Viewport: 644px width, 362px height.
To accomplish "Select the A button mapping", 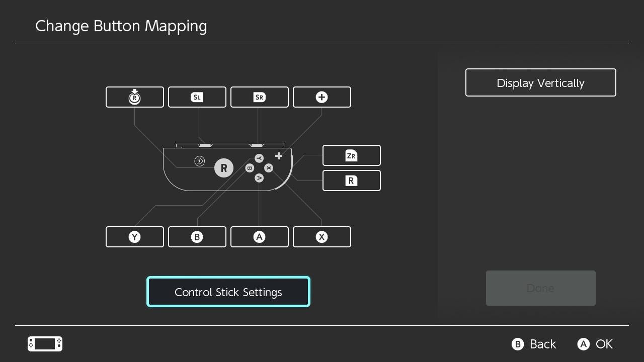I will click(259, 237).
